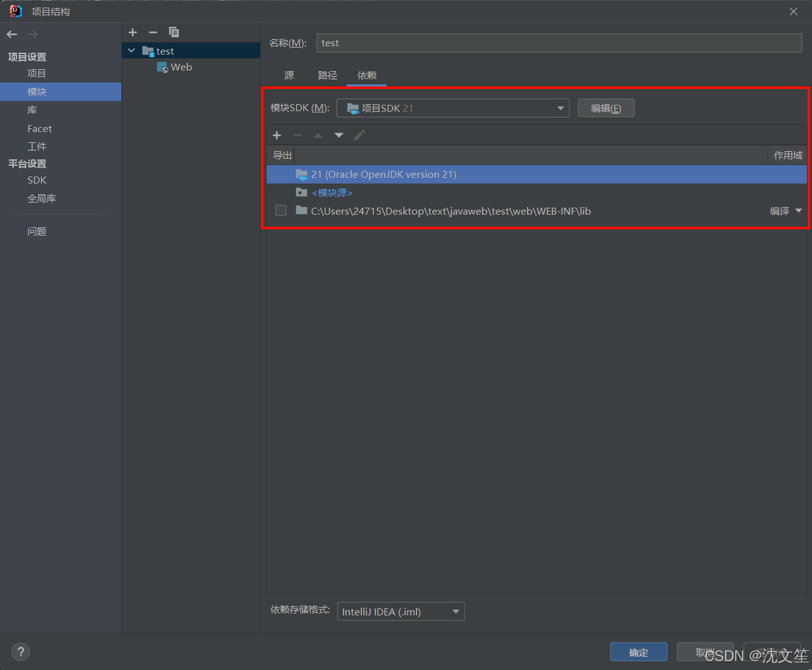Collapse the test module tree node
Image resolution: width=812 pixels, height=670 pixels.
[x=131, y=51]
